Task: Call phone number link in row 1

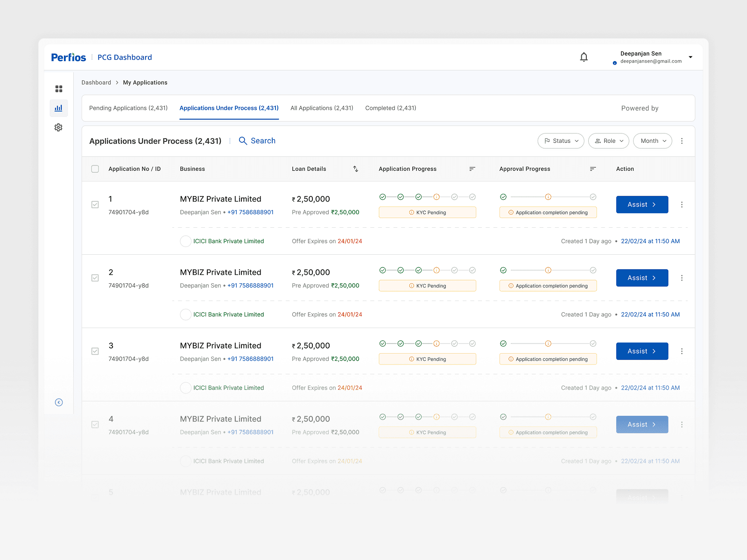Action: point(251,212)
